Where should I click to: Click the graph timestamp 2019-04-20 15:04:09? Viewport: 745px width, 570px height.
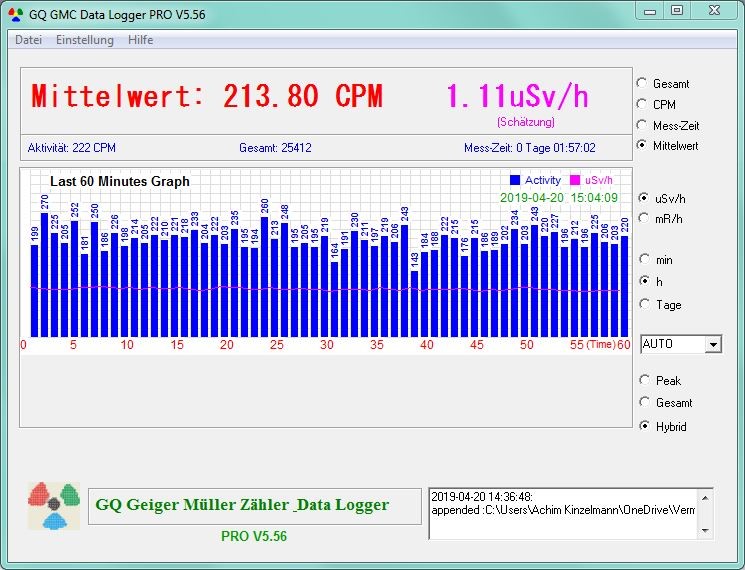[559, 198]
